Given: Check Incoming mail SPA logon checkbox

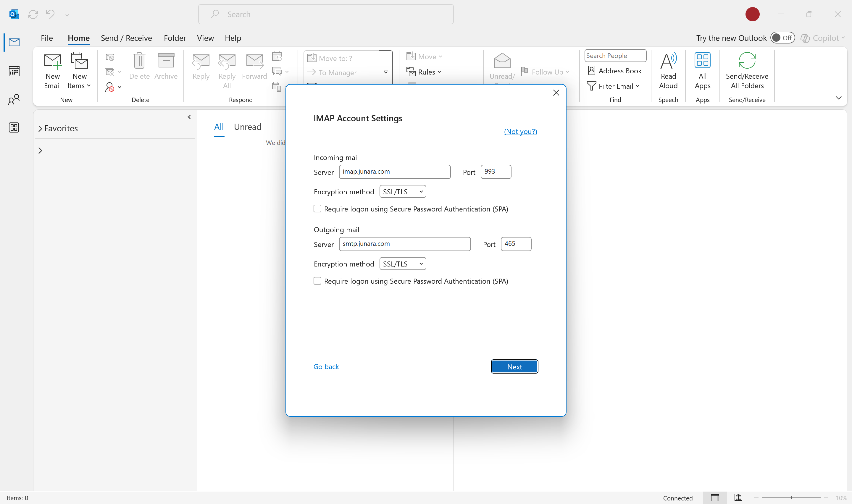Looking at the screenshot, I should click(317, 209).
